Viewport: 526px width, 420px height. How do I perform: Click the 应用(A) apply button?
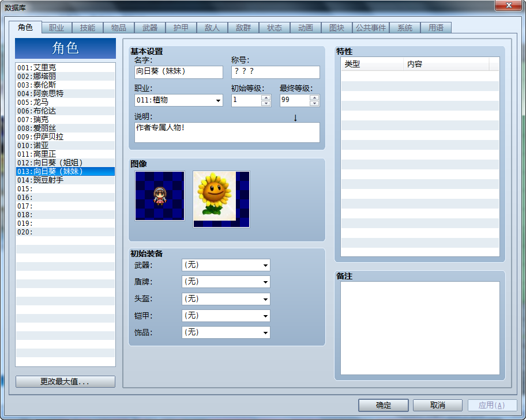492,405
